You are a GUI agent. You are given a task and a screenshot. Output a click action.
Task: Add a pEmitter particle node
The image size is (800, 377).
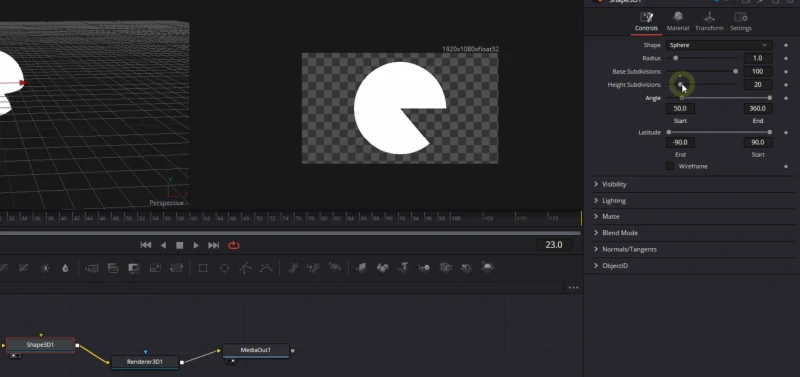click(x=293, y=267)
